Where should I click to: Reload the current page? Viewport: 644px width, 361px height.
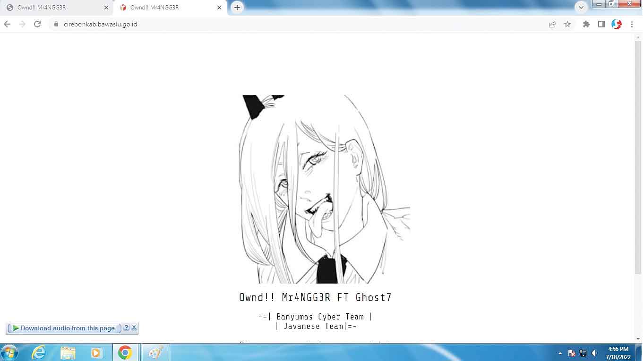coord(37,24)
